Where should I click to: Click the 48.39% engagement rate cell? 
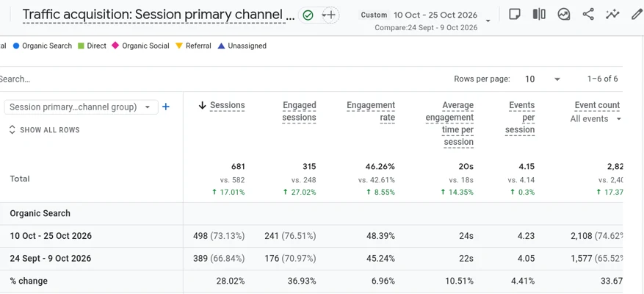(x=380, y=236)
